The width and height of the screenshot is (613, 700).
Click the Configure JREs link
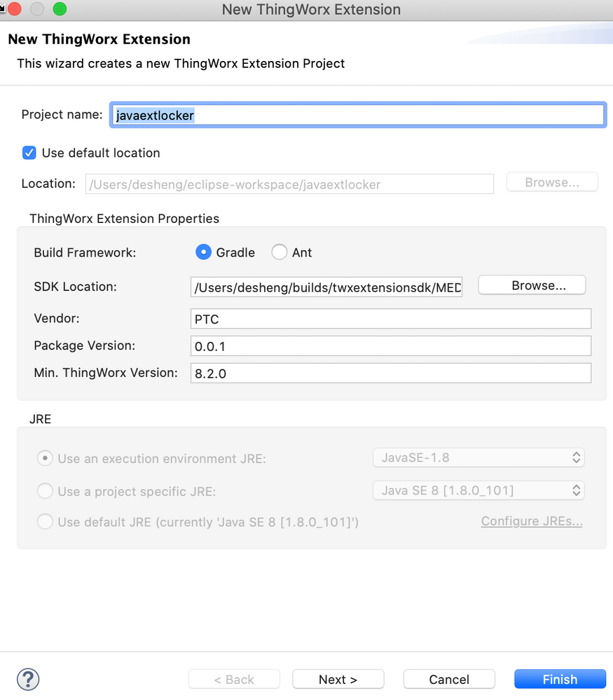point(532,521)
